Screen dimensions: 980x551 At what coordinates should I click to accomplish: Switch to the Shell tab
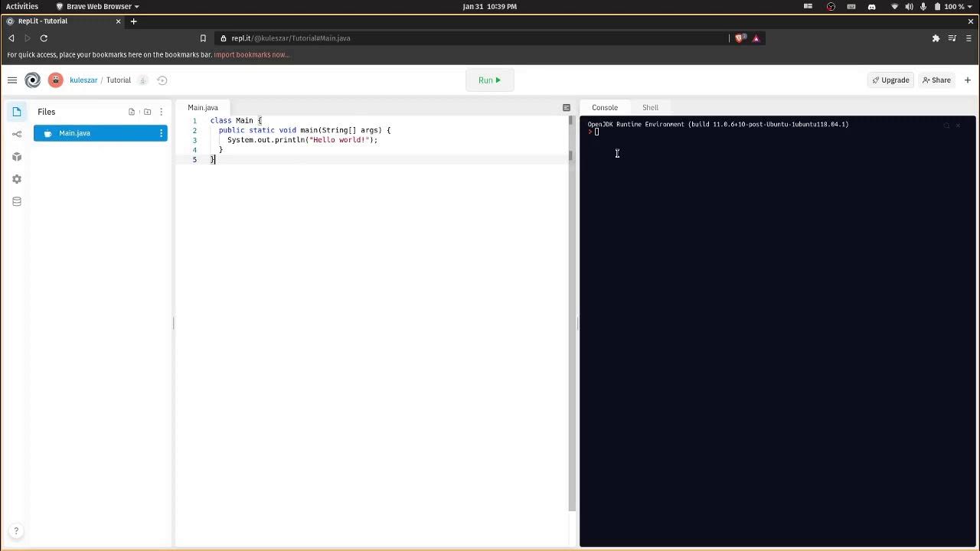tap(650, 107)
